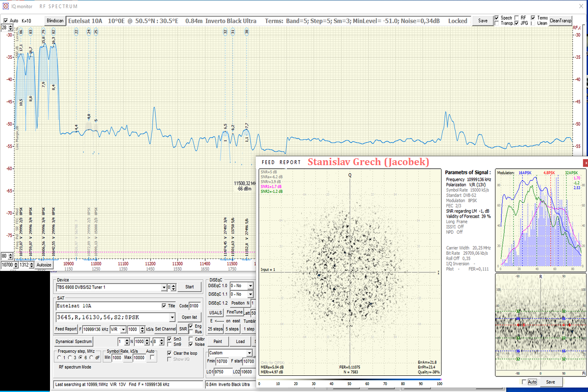Expand the transponder list combo box
588x392 pixels.
[x=171, y=317]
